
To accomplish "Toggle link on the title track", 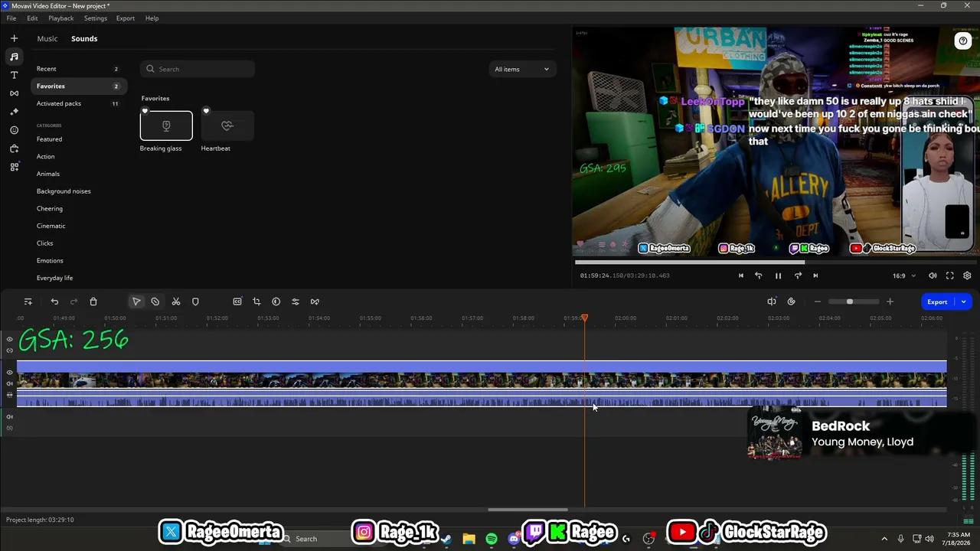I will point(9,350).
